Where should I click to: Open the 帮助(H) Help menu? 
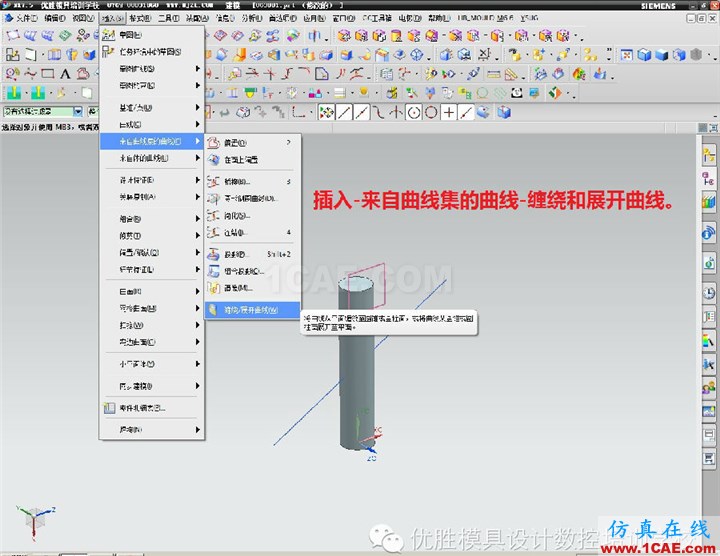(x=439, y=18)
